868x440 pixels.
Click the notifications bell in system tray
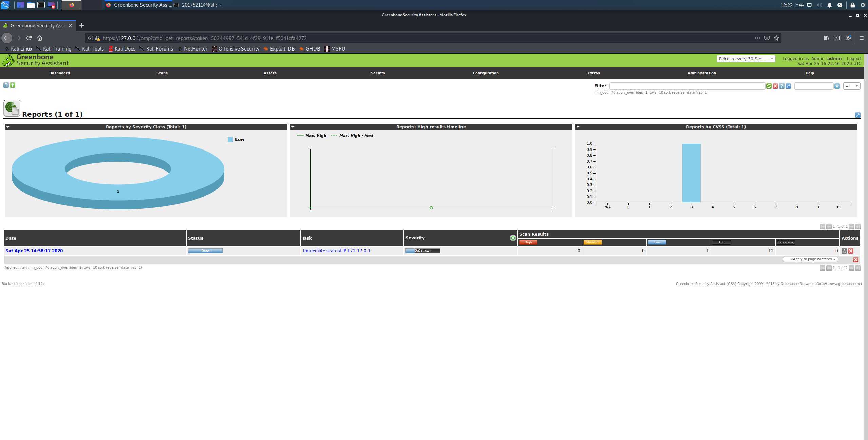point(829,5)
